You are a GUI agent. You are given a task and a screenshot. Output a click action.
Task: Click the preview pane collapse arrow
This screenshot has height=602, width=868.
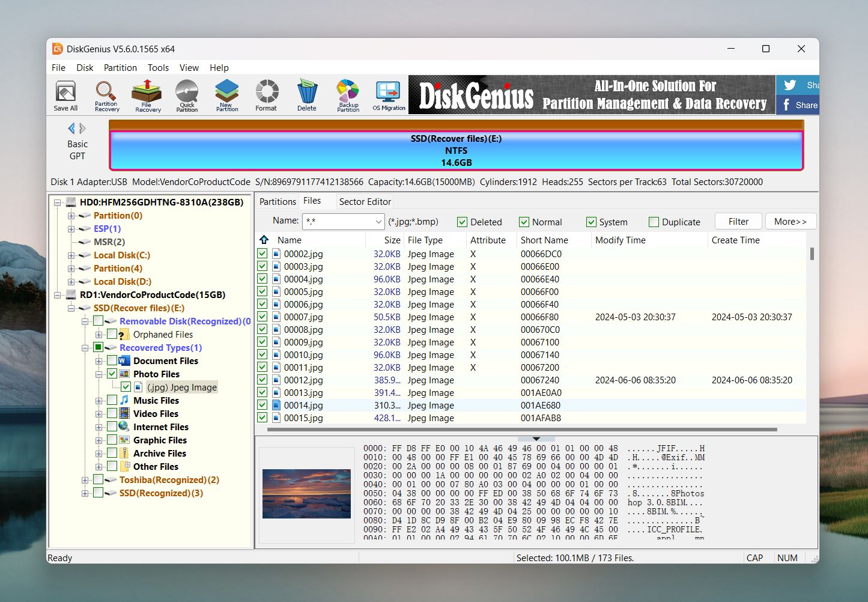tap(536, 439)
